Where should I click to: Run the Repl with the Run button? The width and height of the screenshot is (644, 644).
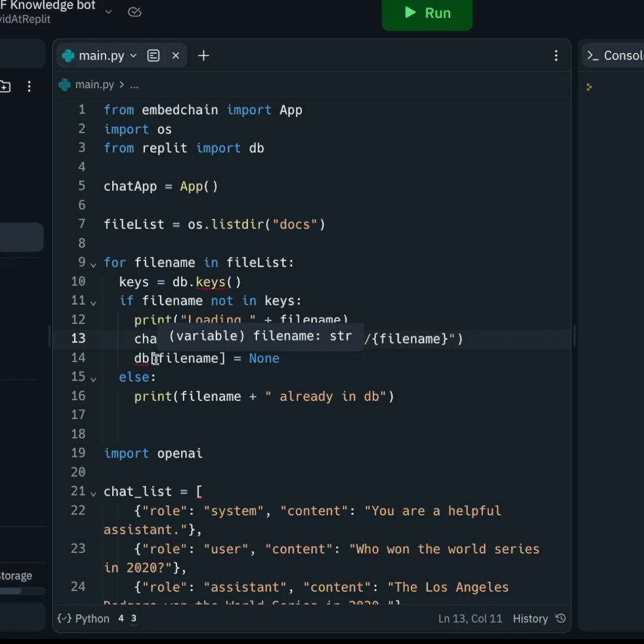(427, 13)
